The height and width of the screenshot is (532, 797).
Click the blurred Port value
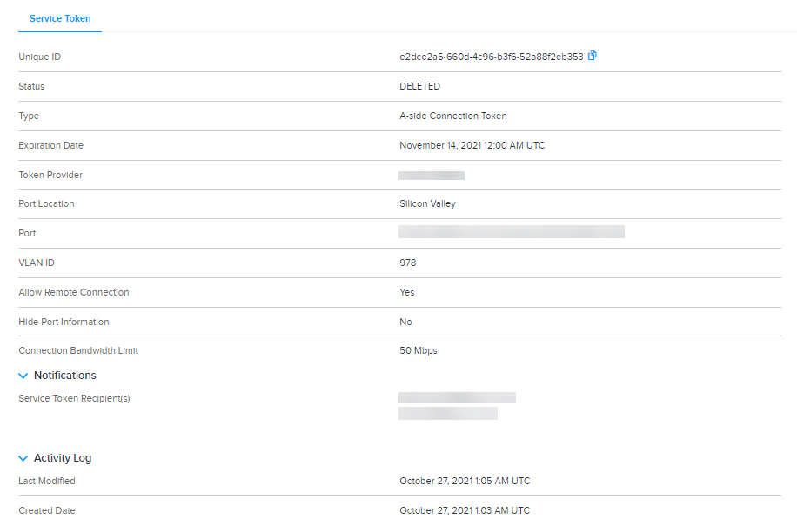point(512,232)
